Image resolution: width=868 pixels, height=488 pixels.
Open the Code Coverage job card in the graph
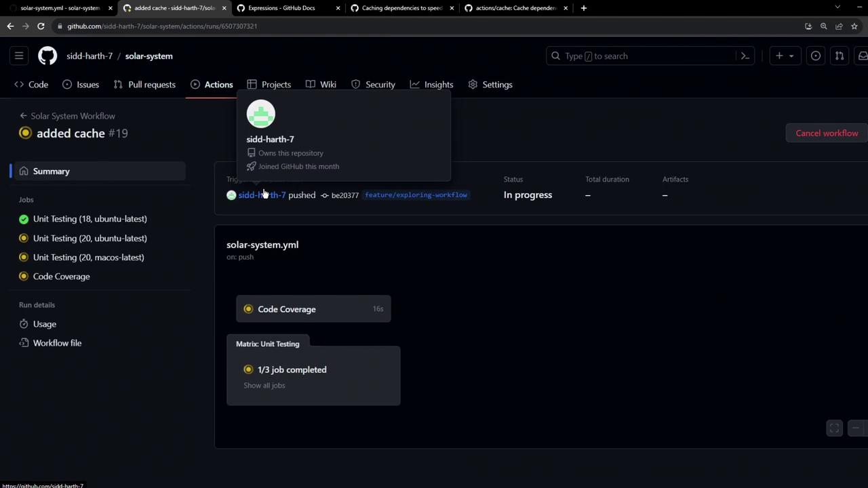[313, 309]
